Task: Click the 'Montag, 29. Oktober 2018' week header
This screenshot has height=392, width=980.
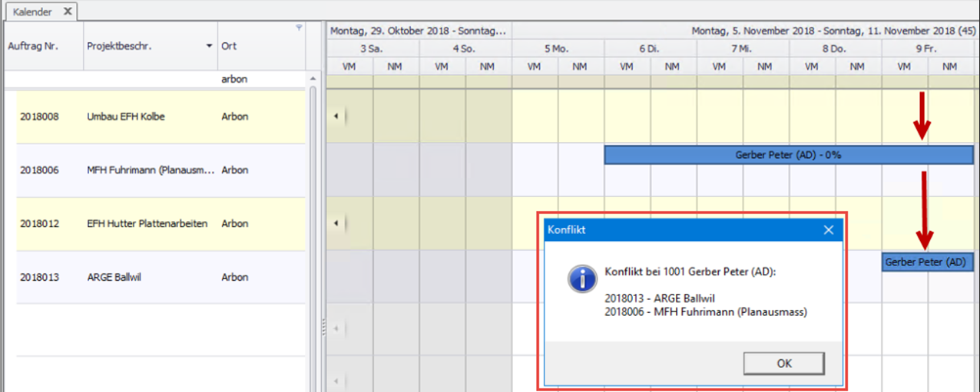Action: (x=419, y=31)
